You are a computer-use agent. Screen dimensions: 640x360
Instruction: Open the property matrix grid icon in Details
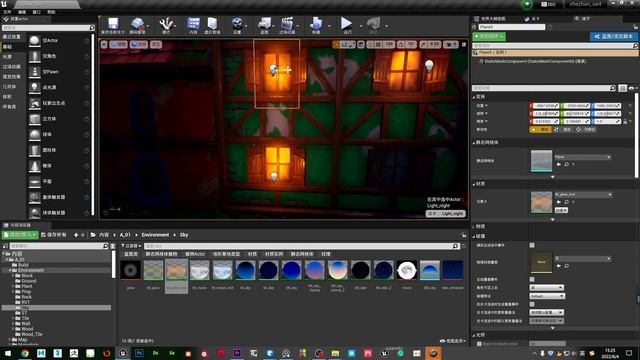pyautogui.click(x=622, y=88)
